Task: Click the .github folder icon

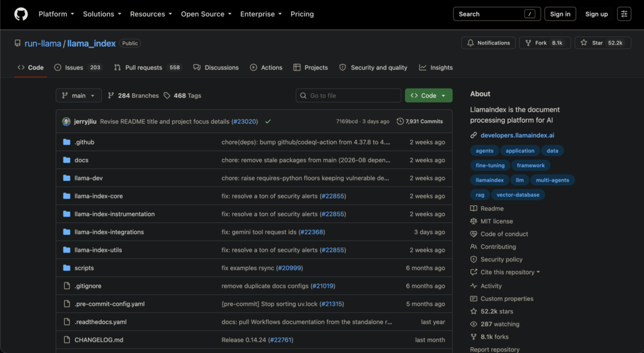Action: coord(67,142)
